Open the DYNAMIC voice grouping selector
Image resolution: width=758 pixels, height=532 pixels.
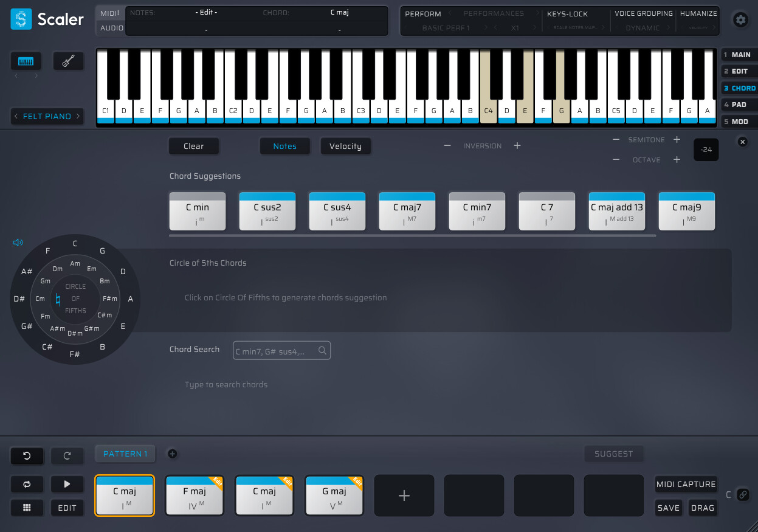(643, 28)
